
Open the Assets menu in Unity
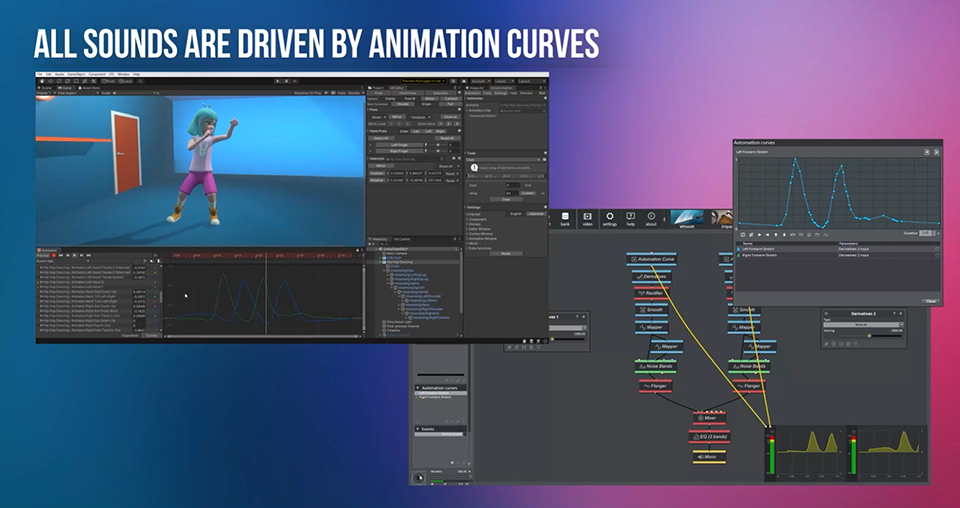coord(59,74)
